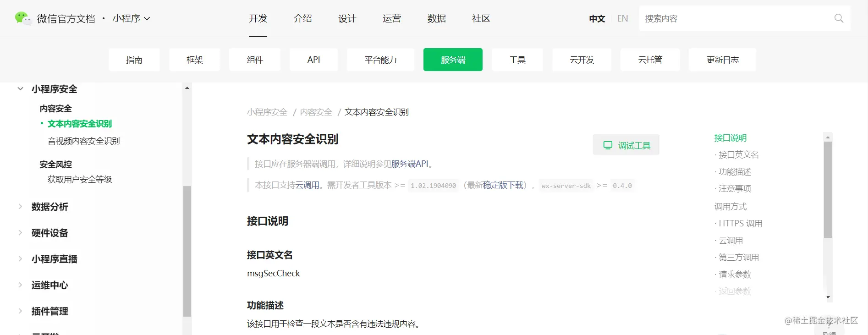
Task: Click the msgSecCheck interface name text
Action: click(x=274, y=273)
